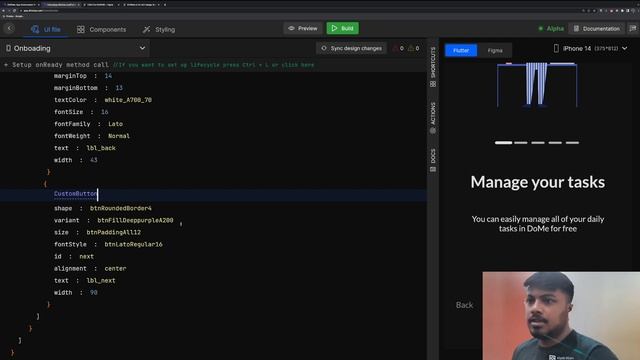The height and width of the screenshot is (360, 640).
Task: Open the Shortcuts side panel
Action: [x=433, y=67]
